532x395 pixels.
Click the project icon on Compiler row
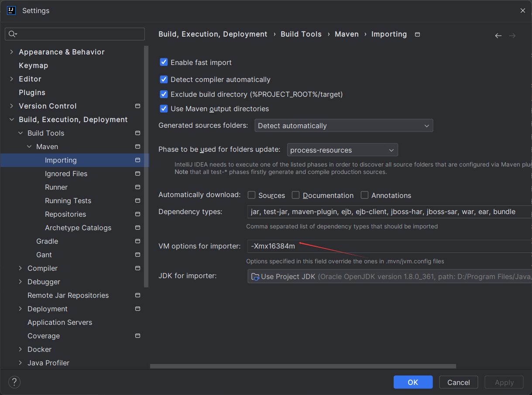(x=138, y=268)
